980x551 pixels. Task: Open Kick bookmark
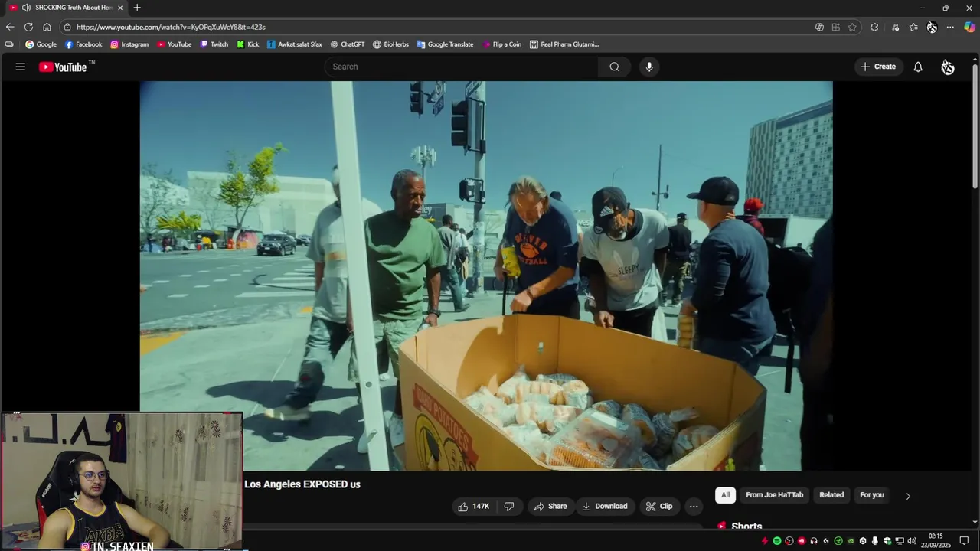point(248,44)
